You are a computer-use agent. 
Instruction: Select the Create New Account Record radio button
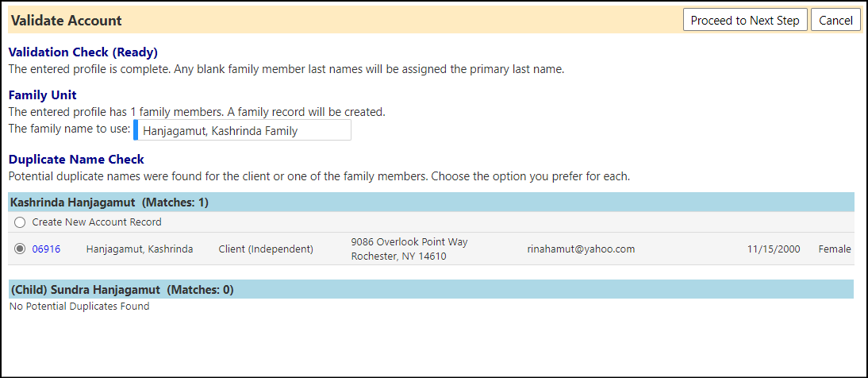pyautogui.click(x=20, y=223)
